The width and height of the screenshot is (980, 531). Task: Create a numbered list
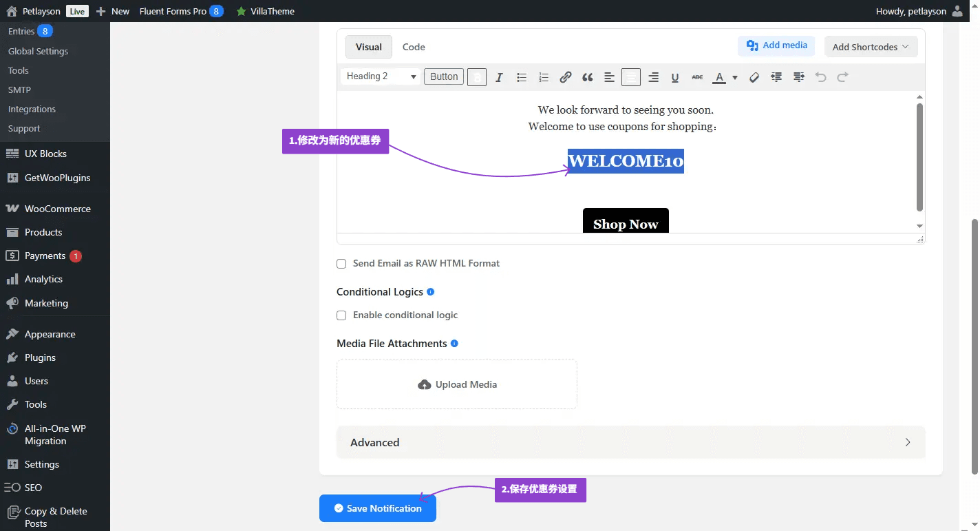(544, 77)
